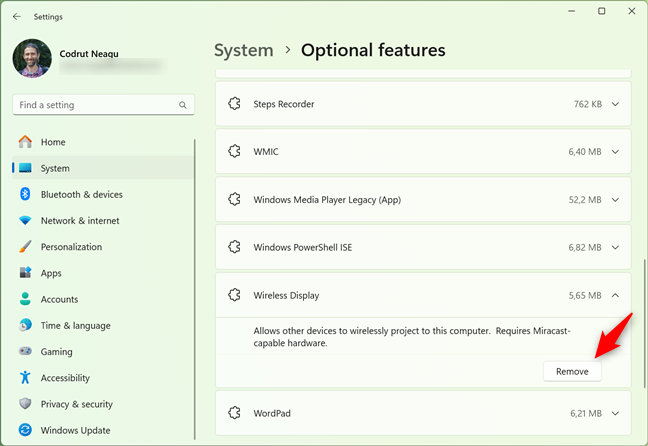This screenshot has width=648, height=446.
Task: Click Windows Media Player Legacy (App) text
Action: click(327, 200)
